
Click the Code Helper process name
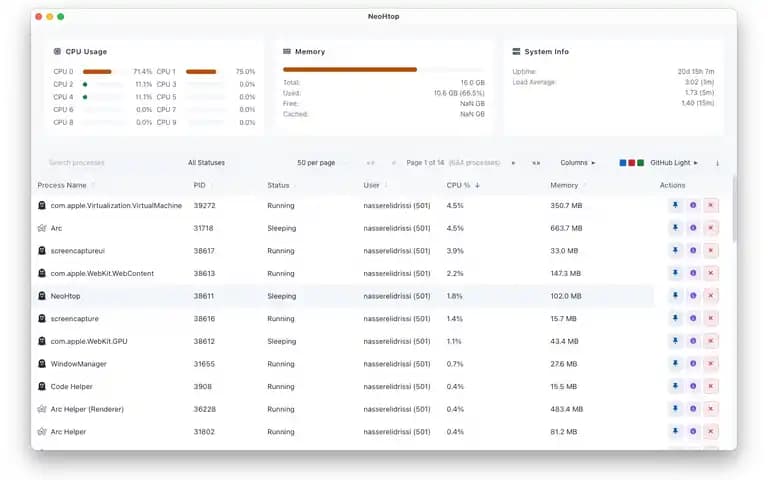tap(72, 386)
